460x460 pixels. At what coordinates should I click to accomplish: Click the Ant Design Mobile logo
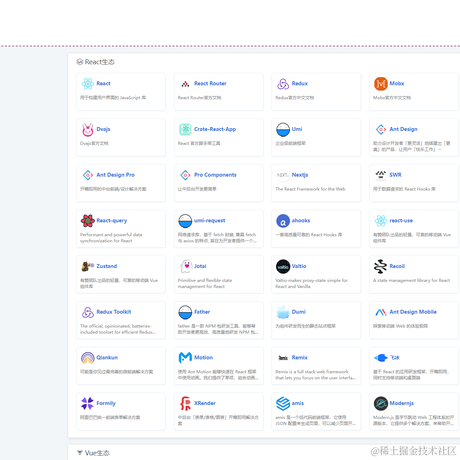point(381,312)
